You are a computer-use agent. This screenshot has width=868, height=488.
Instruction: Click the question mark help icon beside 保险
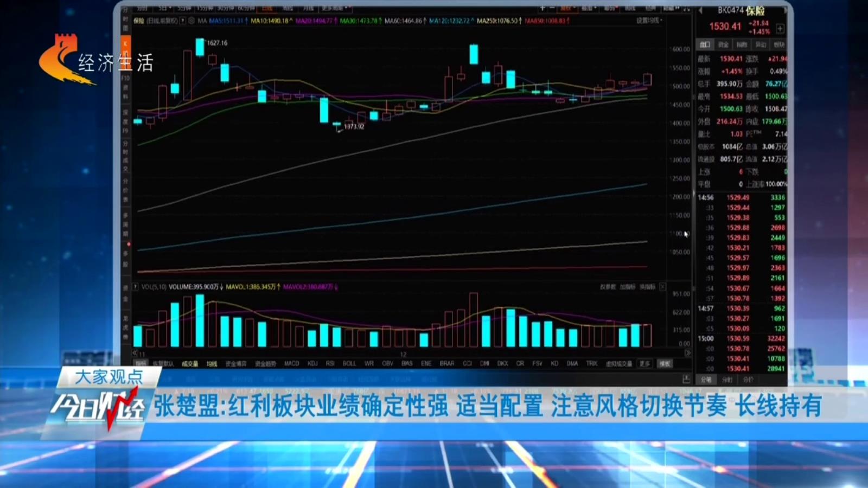183,21
